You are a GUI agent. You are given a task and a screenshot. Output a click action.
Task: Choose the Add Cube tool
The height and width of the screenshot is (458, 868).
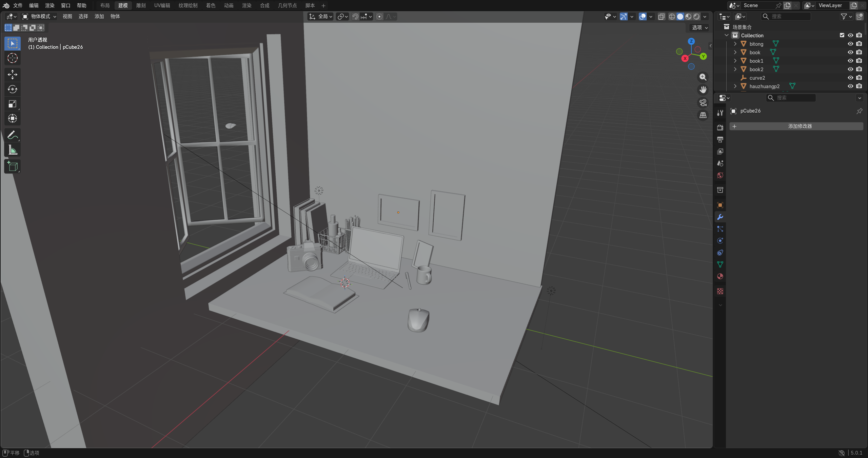coord(13,166)
